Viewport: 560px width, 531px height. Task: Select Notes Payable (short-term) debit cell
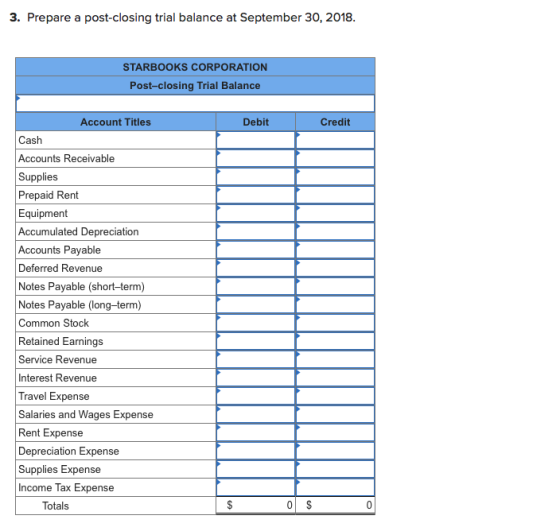tap(255, 286)
